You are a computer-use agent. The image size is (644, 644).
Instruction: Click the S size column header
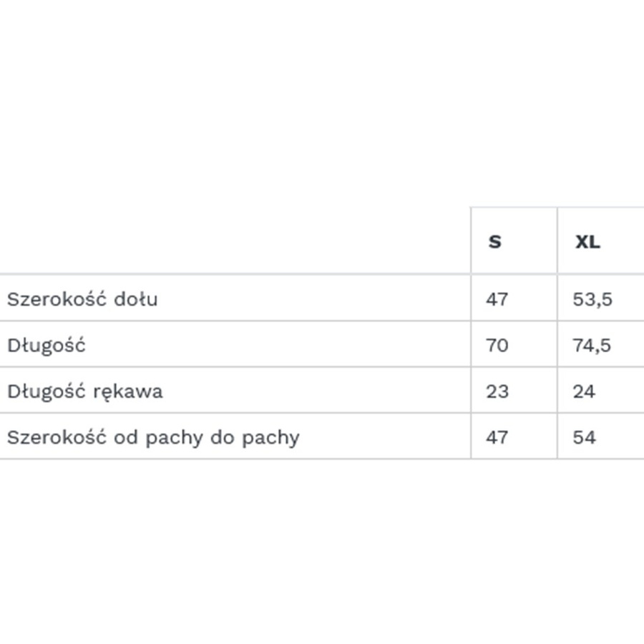click(495, 242)
